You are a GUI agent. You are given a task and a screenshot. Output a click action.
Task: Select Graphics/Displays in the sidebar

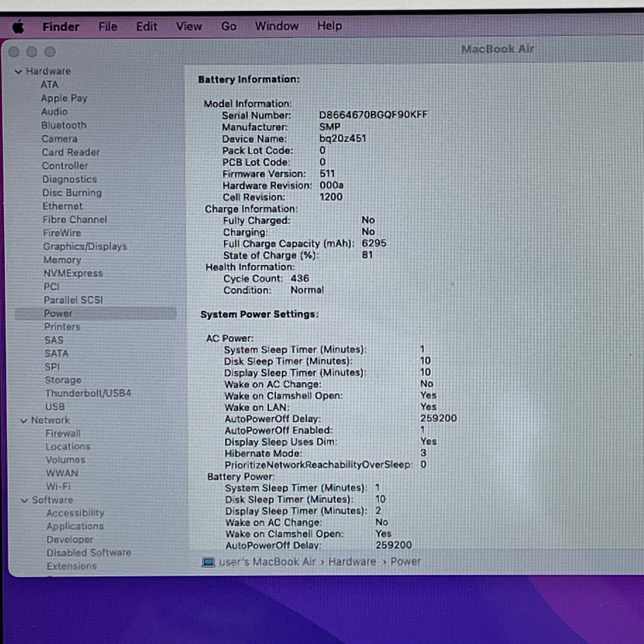pyautogui.click(x=85, y=246)
